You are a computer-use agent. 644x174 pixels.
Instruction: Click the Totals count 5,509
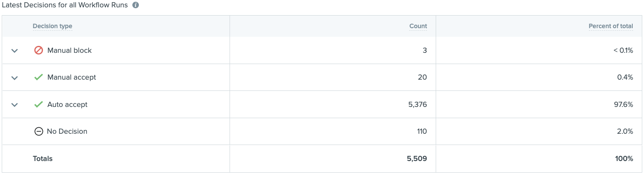click(417, 158)
